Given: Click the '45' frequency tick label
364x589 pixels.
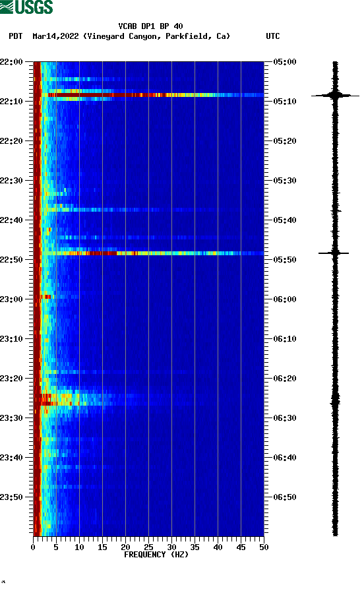Looking at the screenshot, I should point(241,547).
